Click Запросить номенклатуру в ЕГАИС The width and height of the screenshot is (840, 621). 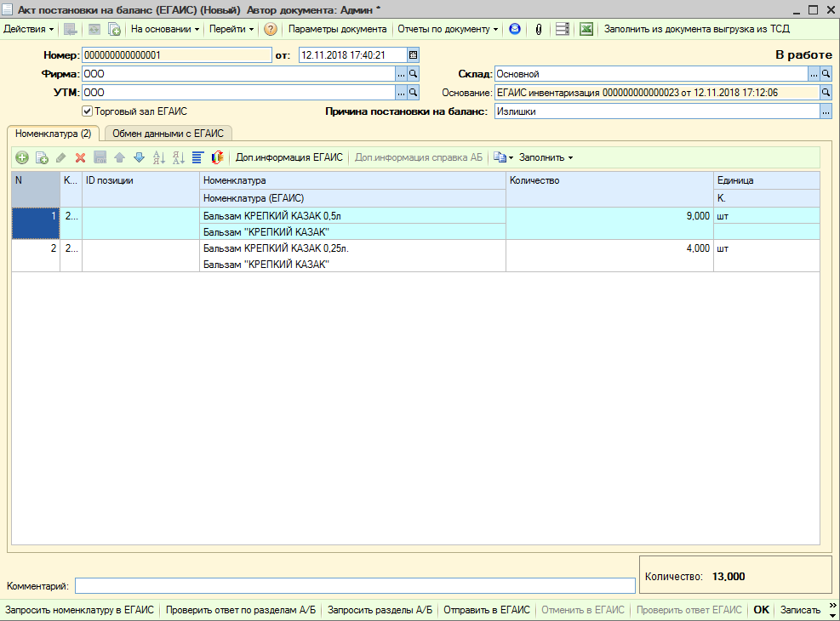(x=79, y=610)
